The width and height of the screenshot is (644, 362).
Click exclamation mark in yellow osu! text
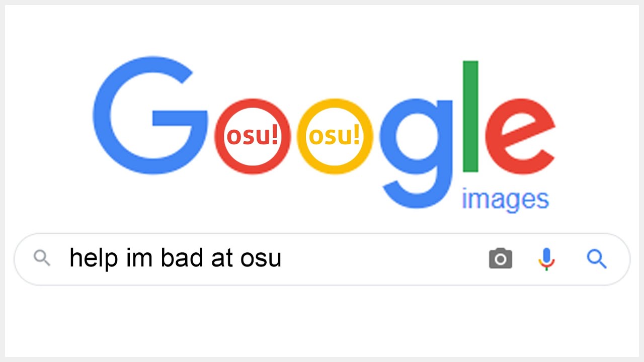tap(357, 135)
